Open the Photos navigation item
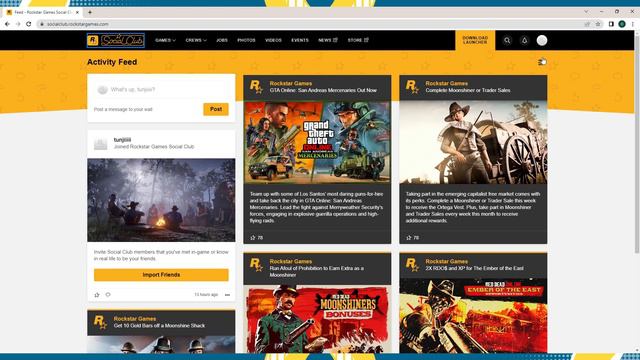640x360 pixels. click(246, 40)
